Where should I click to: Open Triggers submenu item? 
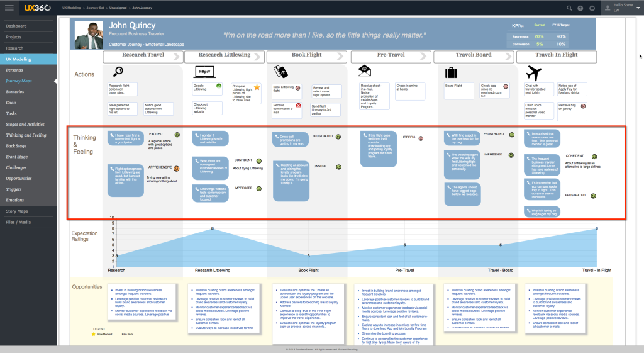click(14, 189)
